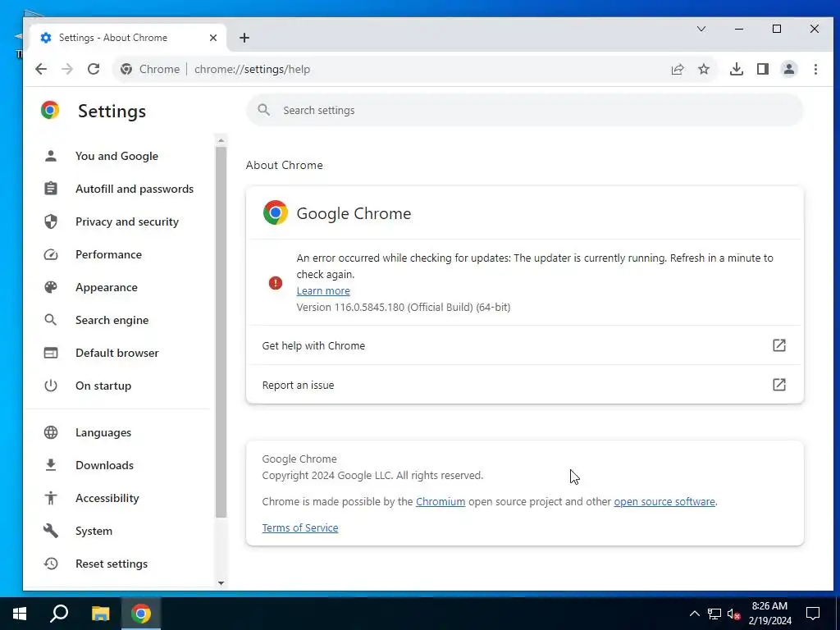Click the download icon beside Downloads in the sidebar
Image resolution: width=840 pixels, height=630 pixels.
point(51,465)
